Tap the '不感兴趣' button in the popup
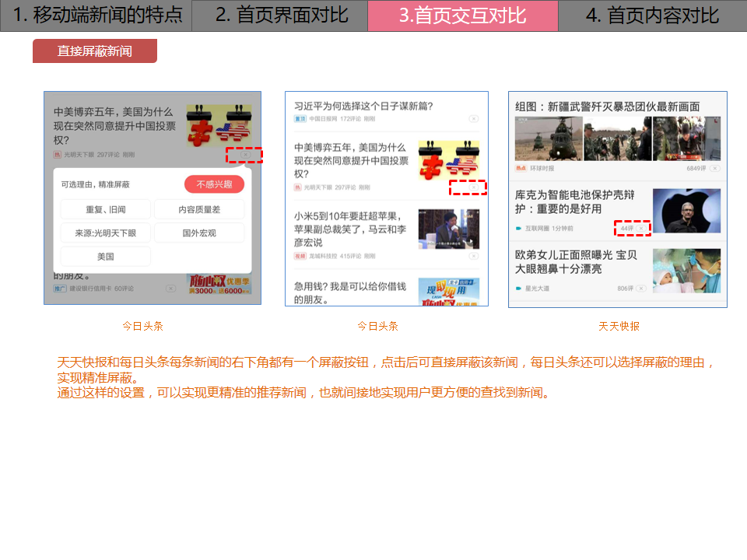This screenshot has height=560, width=747. [x=215, y=184]
